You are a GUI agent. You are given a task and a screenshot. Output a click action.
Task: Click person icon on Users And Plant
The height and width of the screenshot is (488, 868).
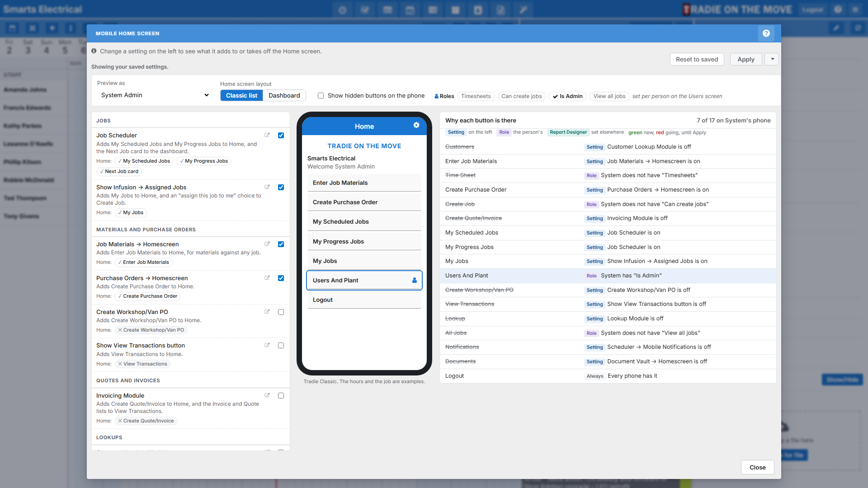(415, 280)
